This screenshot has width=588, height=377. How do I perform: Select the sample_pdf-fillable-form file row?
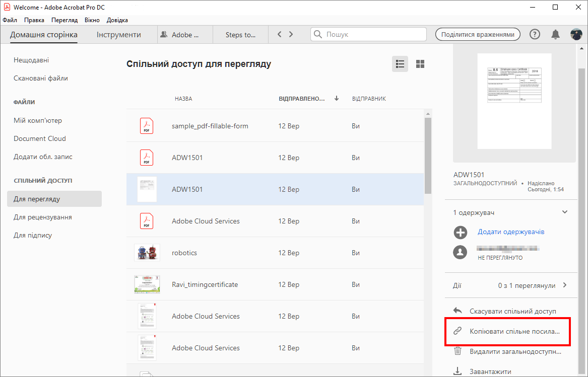click(275, 126)
